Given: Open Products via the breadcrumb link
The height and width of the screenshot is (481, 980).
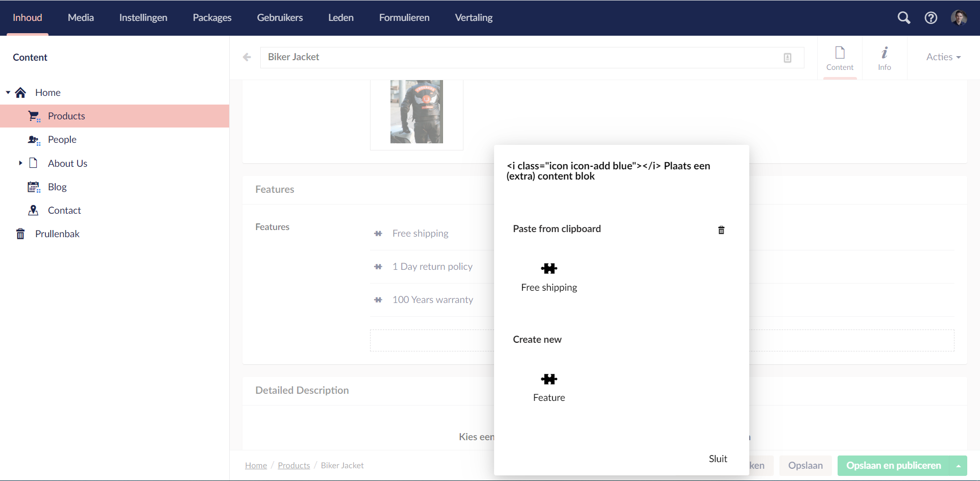Looking at the screenshot, I should [294, 465].
